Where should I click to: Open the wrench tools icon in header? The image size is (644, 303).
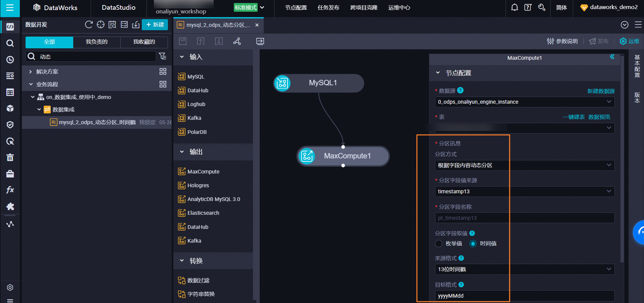[x=542, y=7]
